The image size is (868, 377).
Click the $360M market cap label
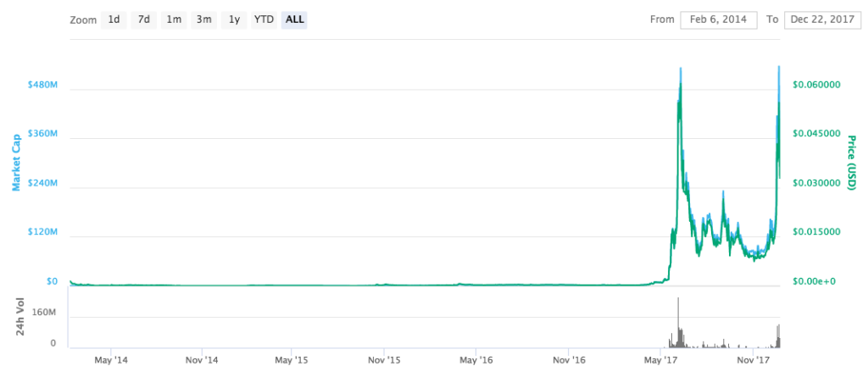(42, 134)
